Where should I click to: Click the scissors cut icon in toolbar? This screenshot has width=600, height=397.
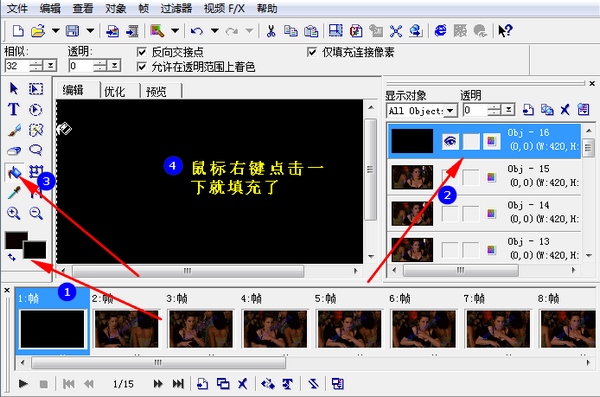point(271,31)
